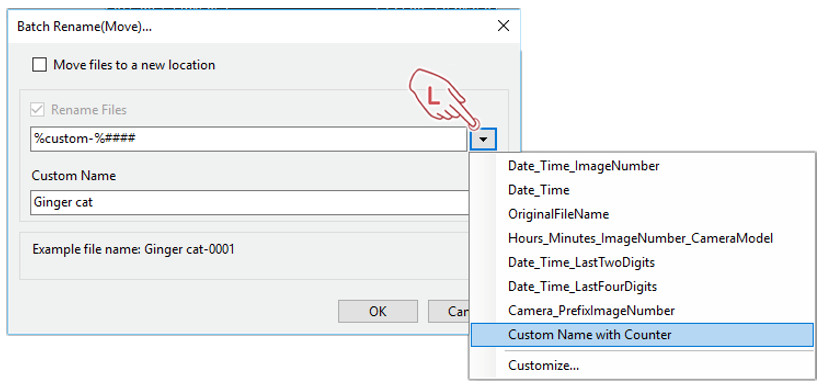
Task: Click the Example file name text
Action: [133, 249]
